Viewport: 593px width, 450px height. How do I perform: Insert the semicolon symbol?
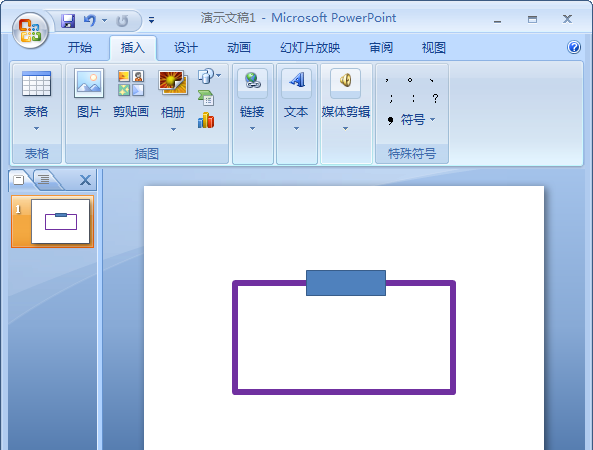coord(391,99)
